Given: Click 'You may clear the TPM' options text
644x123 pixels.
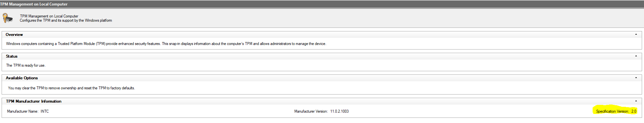Looking at the screenshot, I should pyautogui.click(x=71, y=88).
